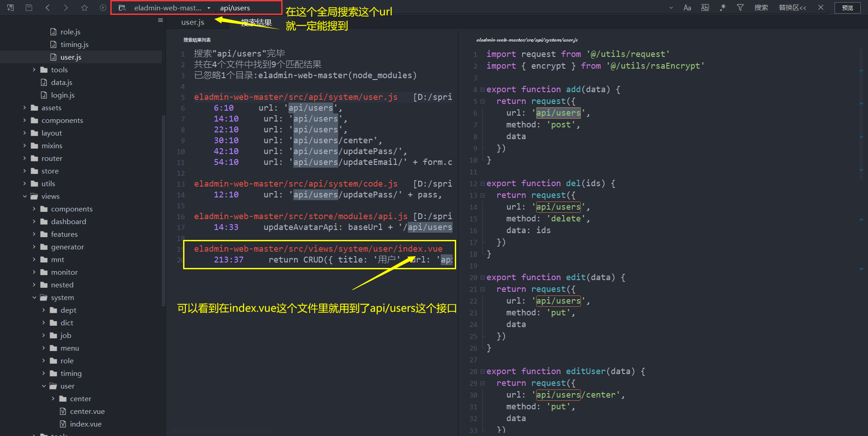The image size is (868, 436).
Task: Open the folder path dropdown next to eladmin-web-mast
Action: pos(208,8)
